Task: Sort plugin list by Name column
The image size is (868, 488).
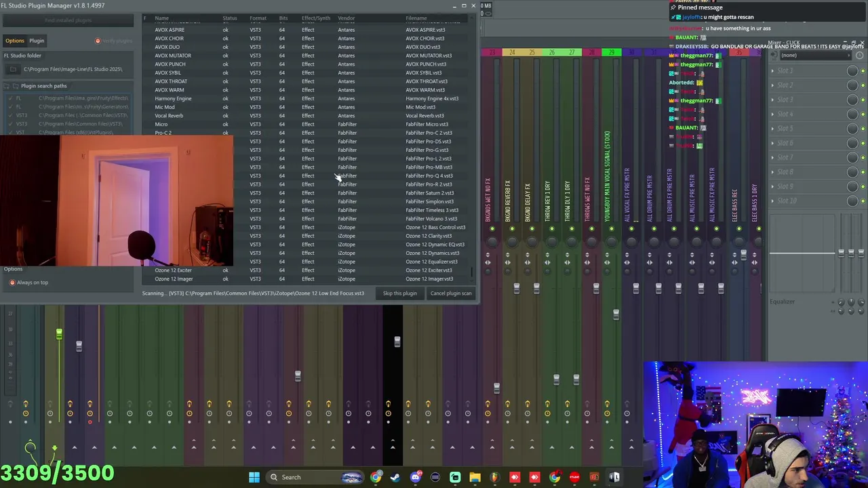Action: (161, 18)
